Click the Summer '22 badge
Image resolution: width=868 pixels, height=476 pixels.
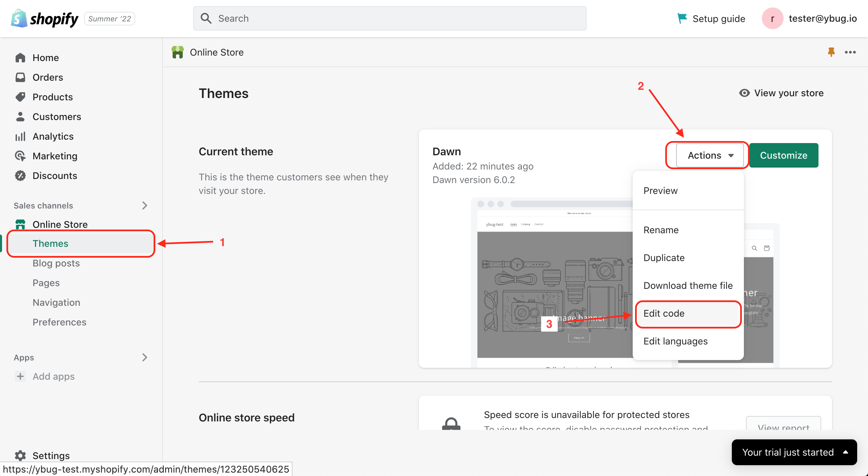pos(110,19)
